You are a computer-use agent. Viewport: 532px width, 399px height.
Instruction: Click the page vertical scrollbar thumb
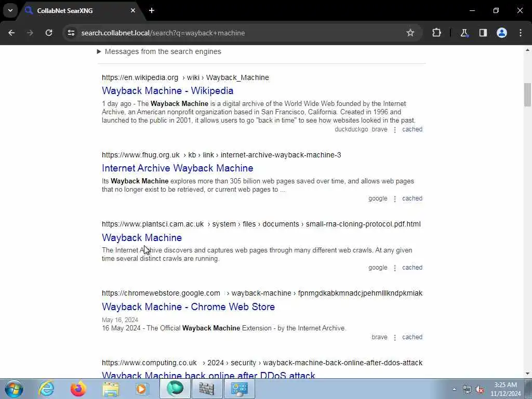[x=527, y=95]
